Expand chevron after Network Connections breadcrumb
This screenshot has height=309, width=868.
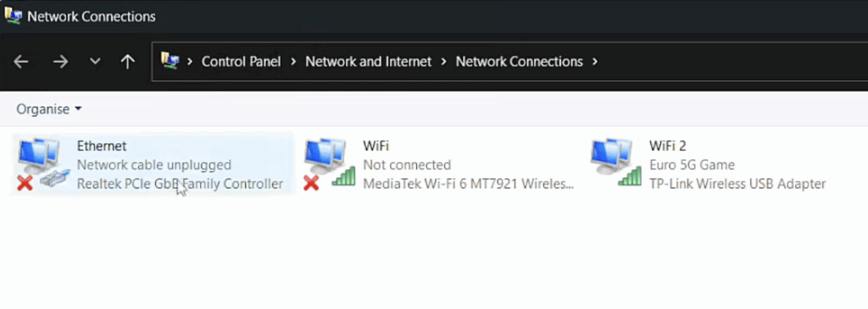pos(595,61)
